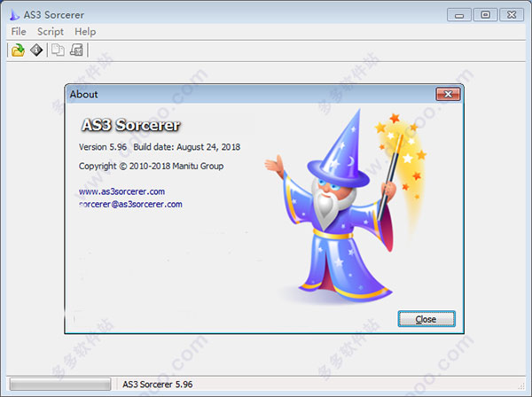532x397 pixels.
Task: Click the wizard illustration in About dialog
Action: point(346,206)
